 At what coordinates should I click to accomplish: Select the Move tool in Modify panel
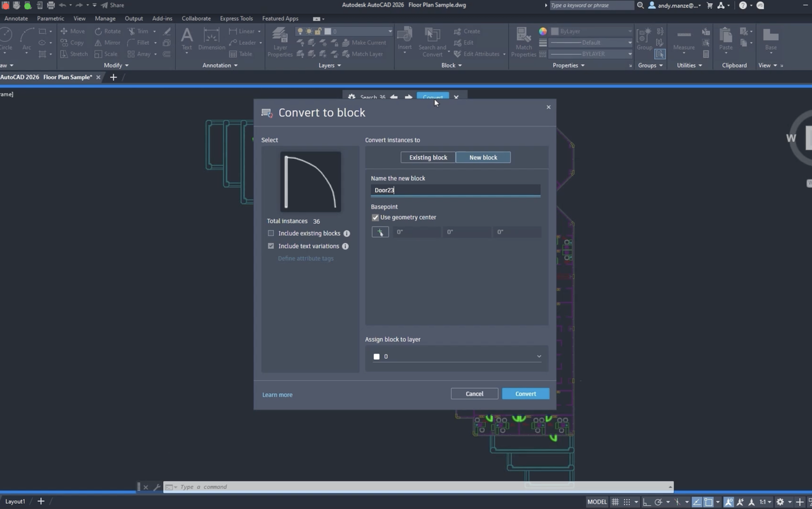pos(72,31)
